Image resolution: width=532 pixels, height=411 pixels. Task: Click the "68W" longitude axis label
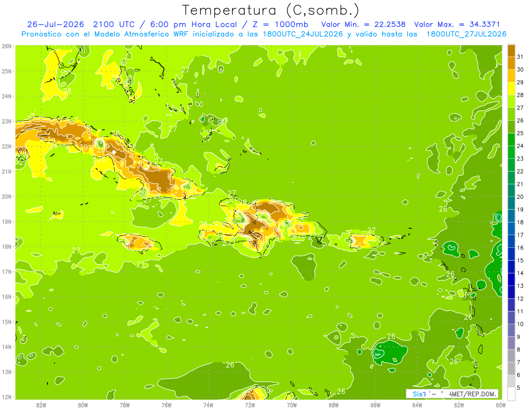tap(334, 405)
